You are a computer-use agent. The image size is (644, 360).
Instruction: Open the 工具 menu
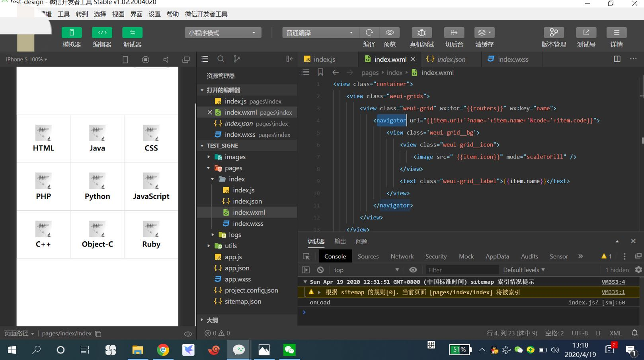64,14
